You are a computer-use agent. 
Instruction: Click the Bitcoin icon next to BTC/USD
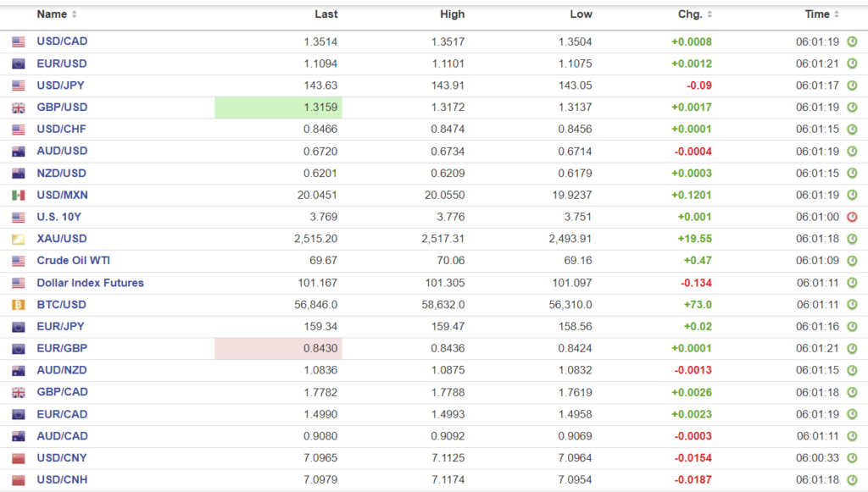18,305
